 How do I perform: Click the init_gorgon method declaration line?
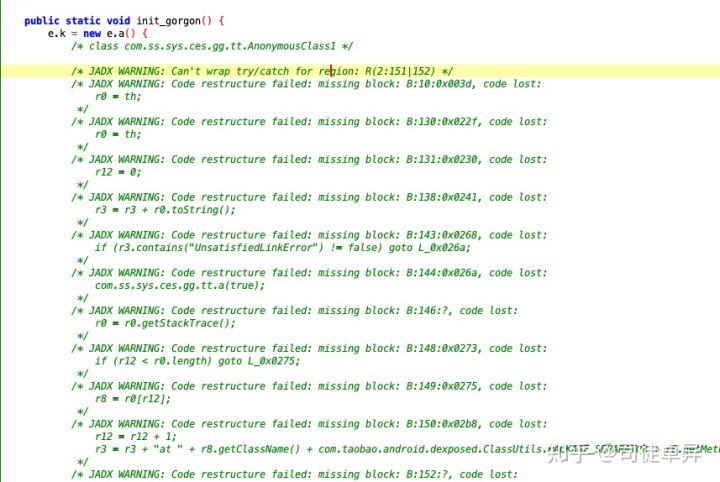[x=124, y=21]
